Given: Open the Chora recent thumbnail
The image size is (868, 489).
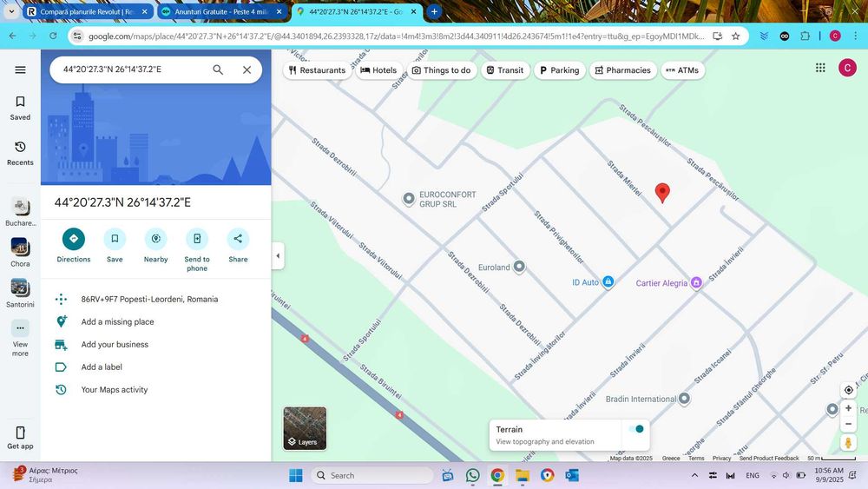Looking at the screenshot, I should tap(20, 253).
